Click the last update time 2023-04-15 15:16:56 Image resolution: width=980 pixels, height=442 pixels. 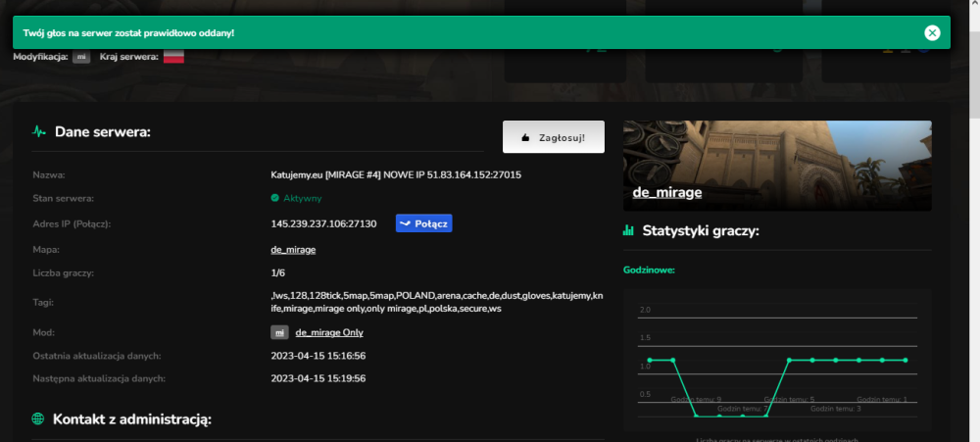point(318,356)
